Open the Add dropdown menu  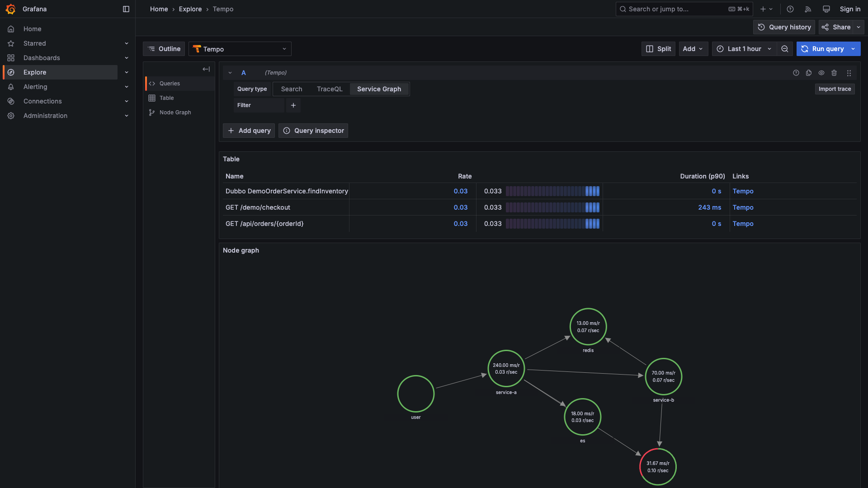point(693,49)
